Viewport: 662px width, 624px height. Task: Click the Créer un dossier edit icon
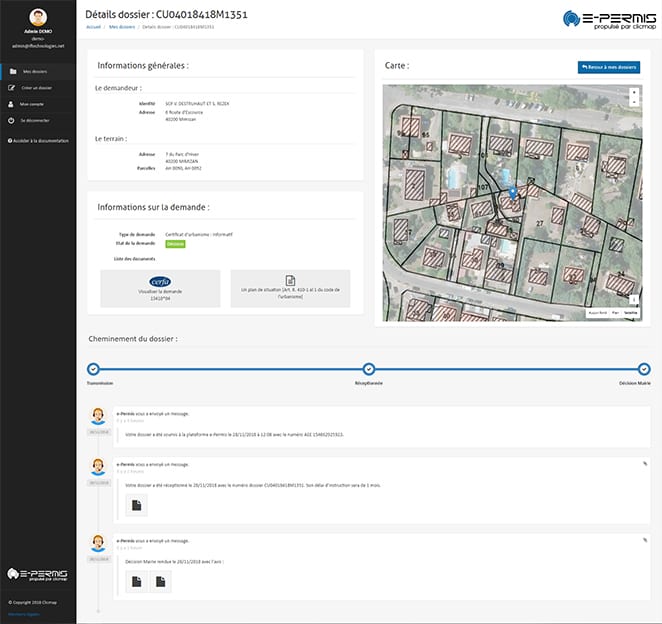[x=12, y=88]
